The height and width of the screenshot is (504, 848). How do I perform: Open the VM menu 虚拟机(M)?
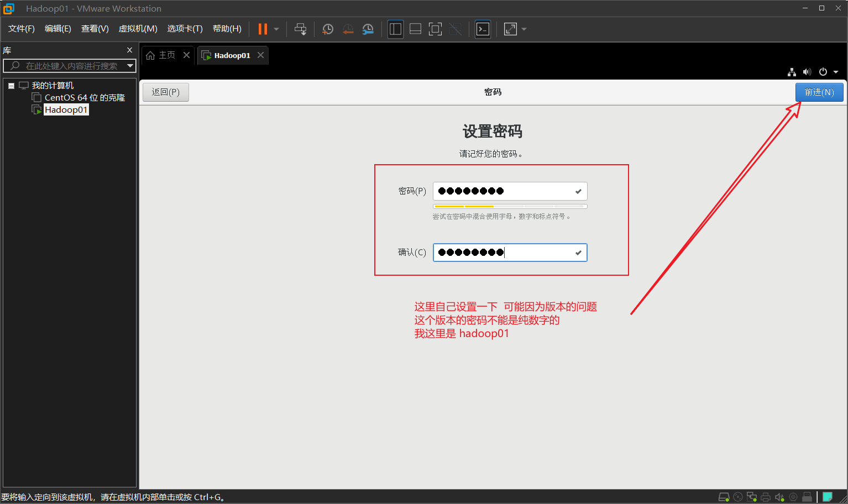pos(138,29)
